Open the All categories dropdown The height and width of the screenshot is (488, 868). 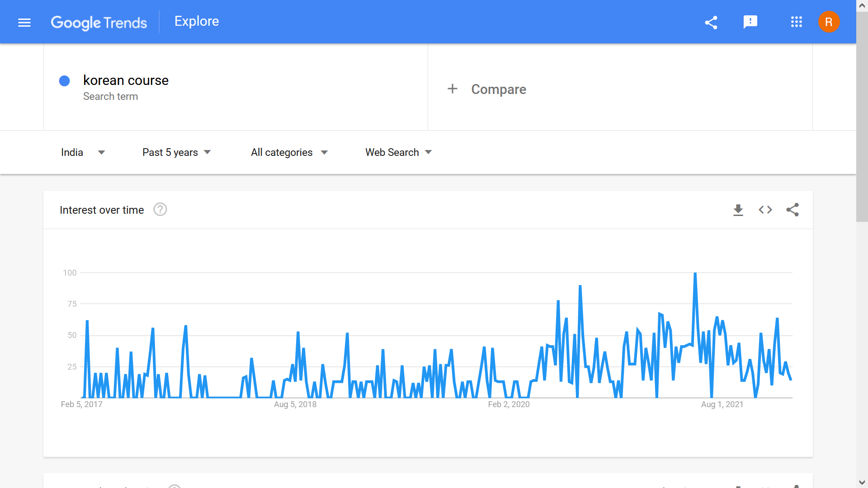coord(289,152)
